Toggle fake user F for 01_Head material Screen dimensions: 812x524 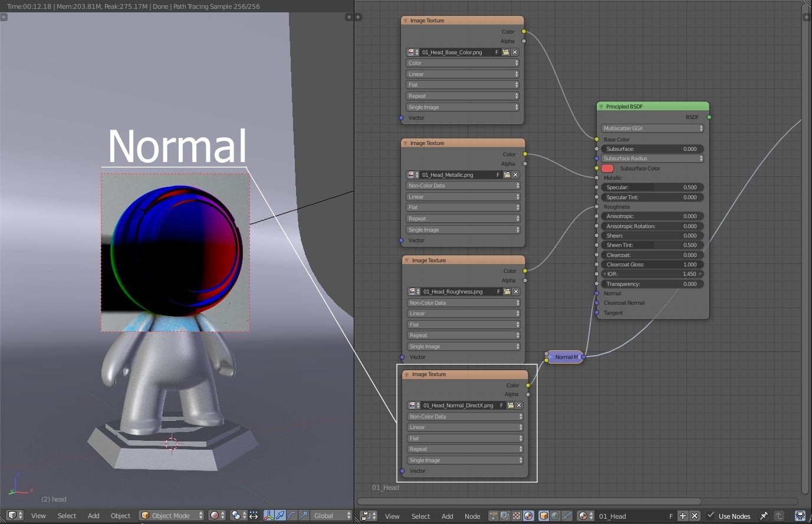pyautogui.click(x=670, y=516)
